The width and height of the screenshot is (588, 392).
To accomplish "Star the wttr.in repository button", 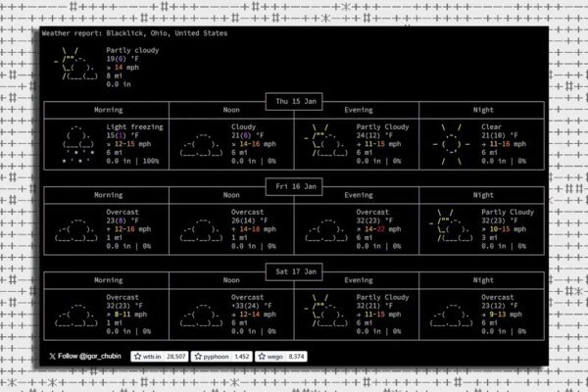I will point(149,357).
